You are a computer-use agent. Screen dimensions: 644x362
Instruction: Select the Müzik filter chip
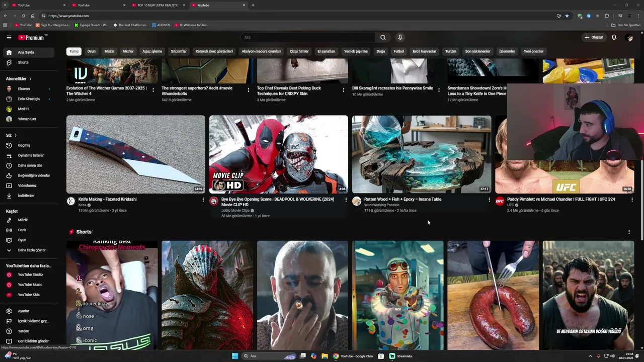(x=109, y=51)
